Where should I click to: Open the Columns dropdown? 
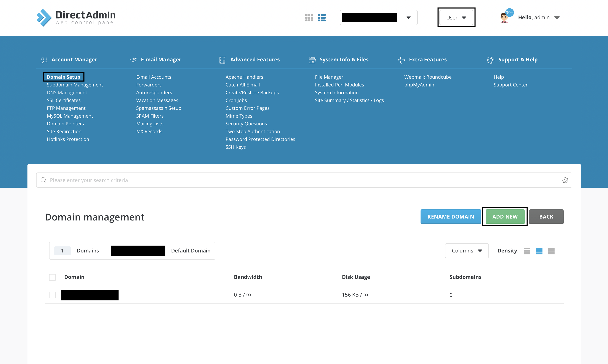tap(467, 251)
